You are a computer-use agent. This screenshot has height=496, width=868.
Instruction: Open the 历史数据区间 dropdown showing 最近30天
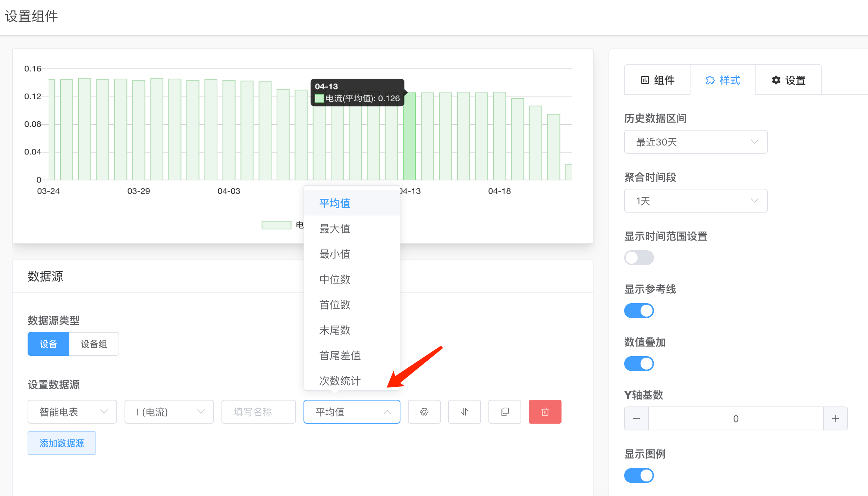(x=695, y=142)
